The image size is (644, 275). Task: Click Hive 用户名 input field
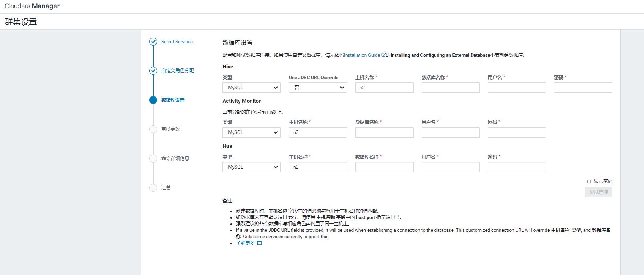click(x=517, y=88)
